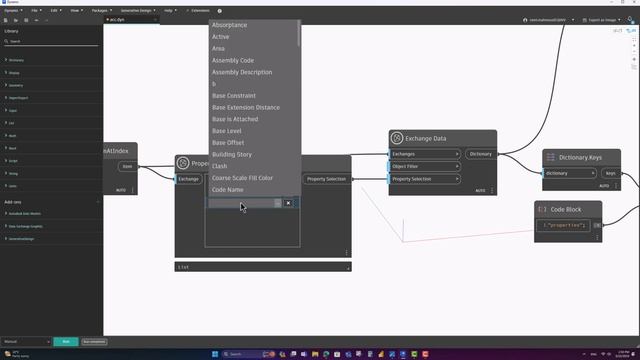640x360 pixels.
Task: Open Exchange Data node options dots
Action: [x=492, y=191]
